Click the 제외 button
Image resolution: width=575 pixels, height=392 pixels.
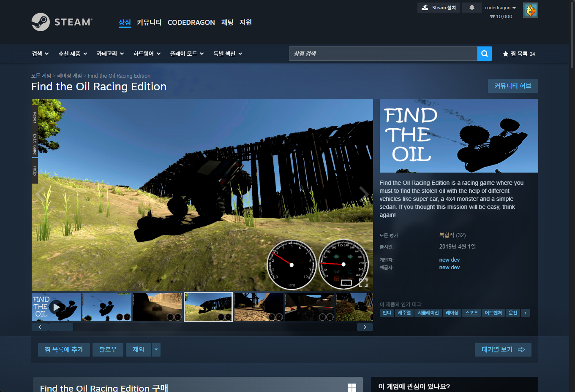coord(139,349)
